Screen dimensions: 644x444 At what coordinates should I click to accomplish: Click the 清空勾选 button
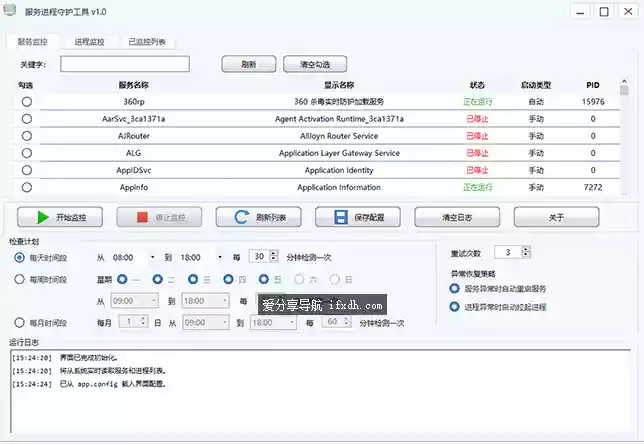315,64
